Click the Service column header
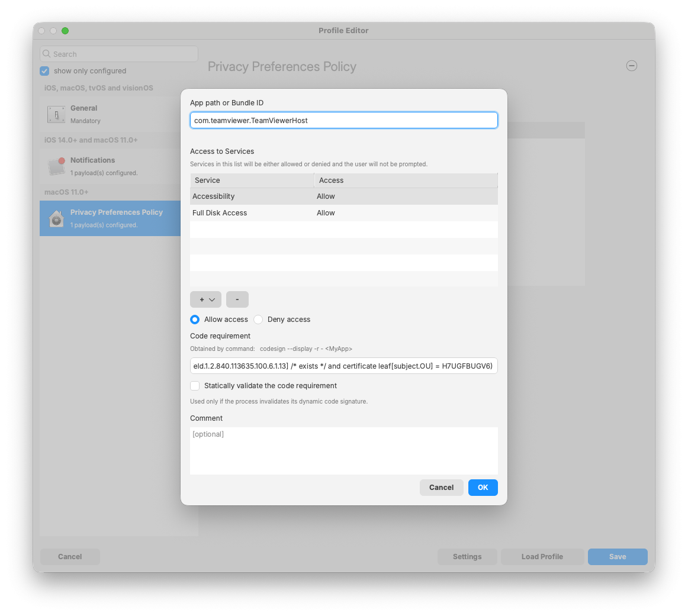The image size is (688, 616). (x=252, y=180)
